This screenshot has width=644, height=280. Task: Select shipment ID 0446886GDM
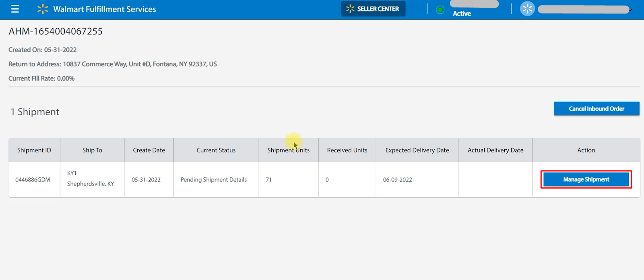(x=33, y=180)
